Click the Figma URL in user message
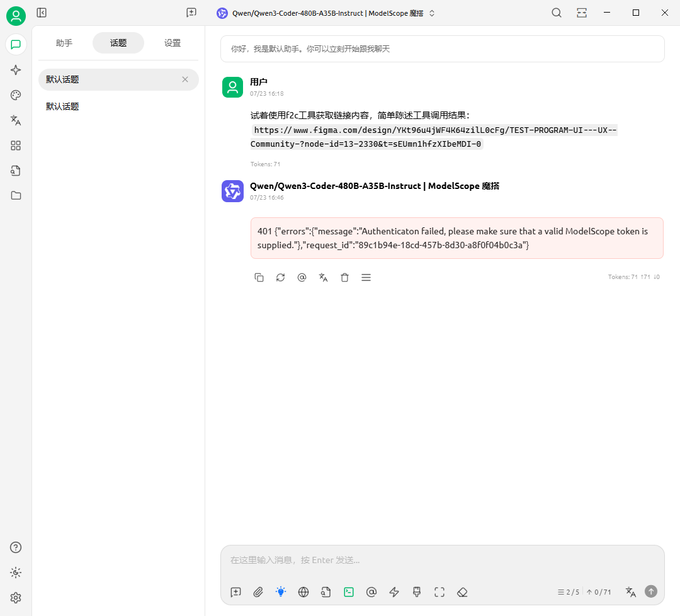 (434, 137)
